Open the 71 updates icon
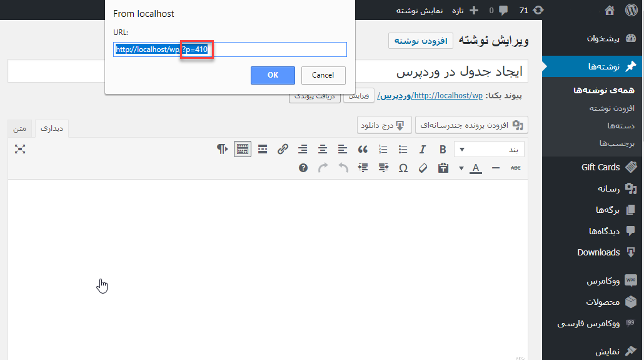 pos(531,10)
